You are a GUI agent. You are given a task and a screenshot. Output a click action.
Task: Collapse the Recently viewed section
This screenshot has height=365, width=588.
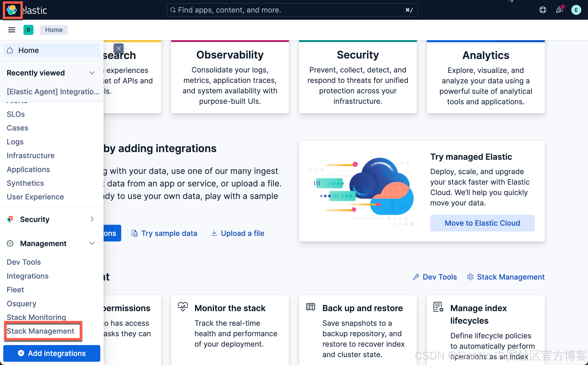(x=92, y=73)
